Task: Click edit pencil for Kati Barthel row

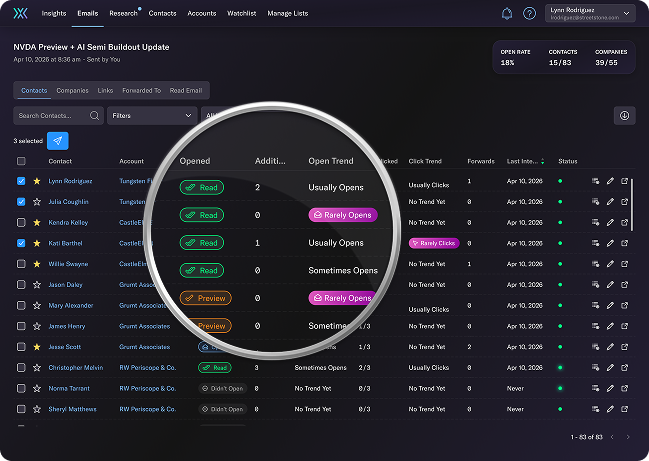Action: click(610, 243)
